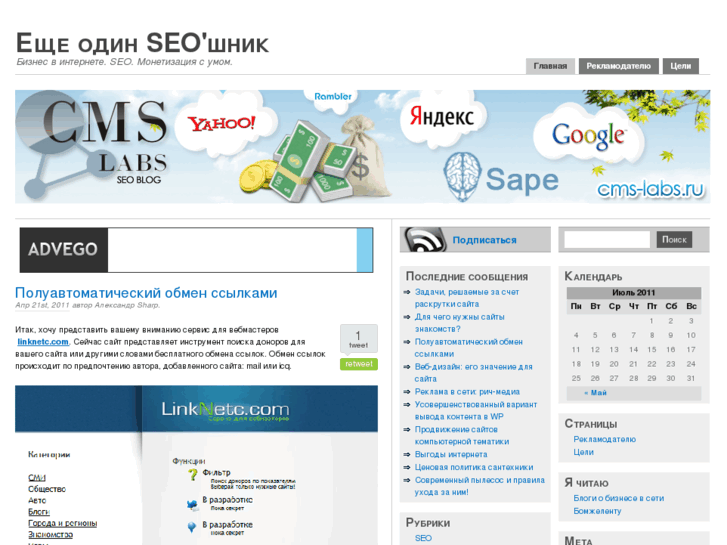Click calendar day 31

691,378
